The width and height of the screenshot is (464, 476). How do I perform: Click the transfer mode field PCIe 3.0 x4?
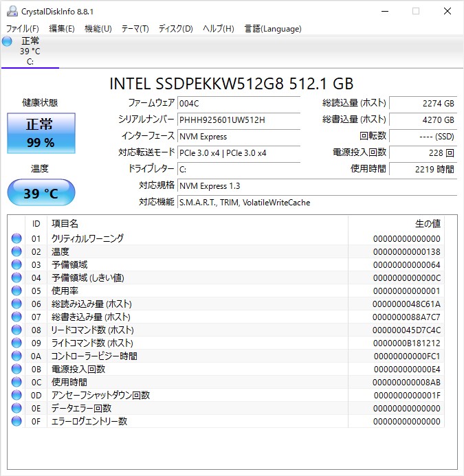tap(239, 152)
